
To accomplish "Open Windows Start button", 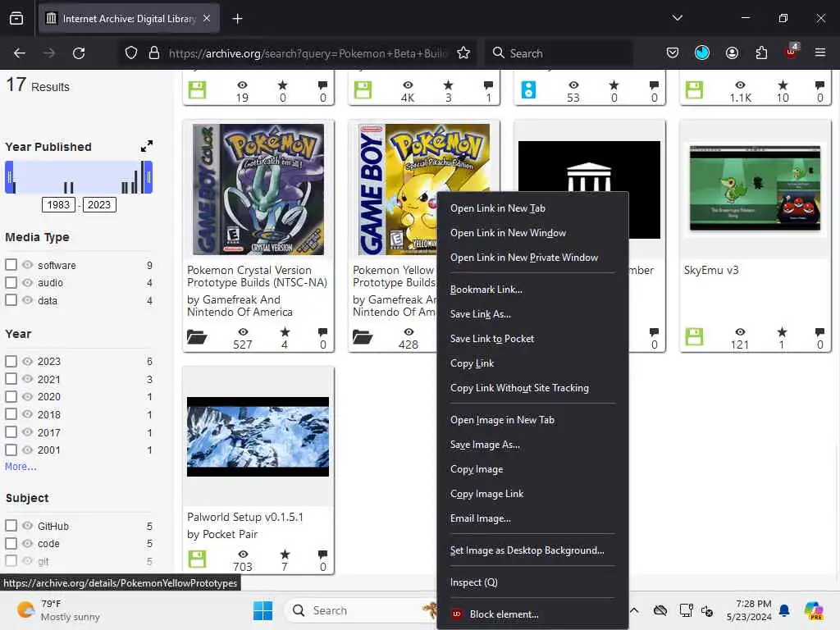I will click(262, 610).
